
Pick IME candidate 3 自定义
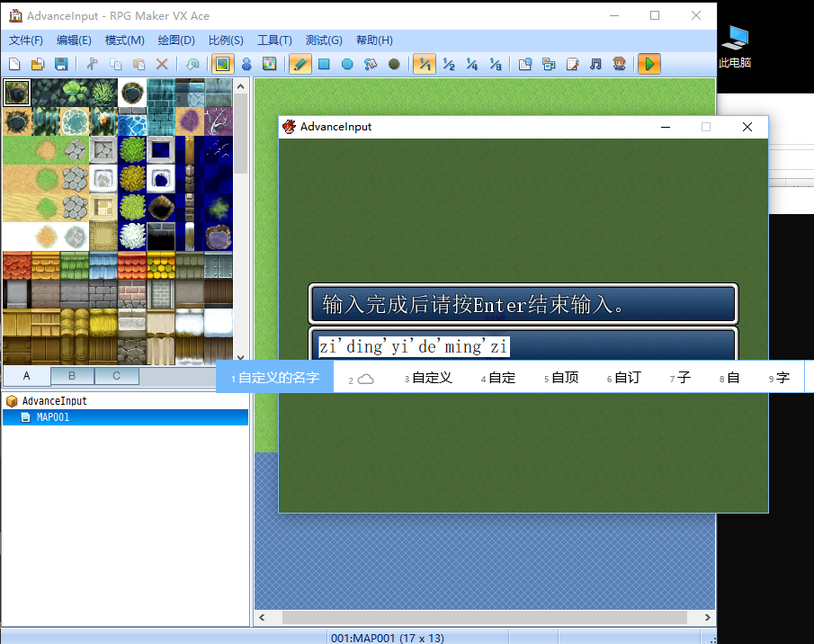(x=428, y=378)
